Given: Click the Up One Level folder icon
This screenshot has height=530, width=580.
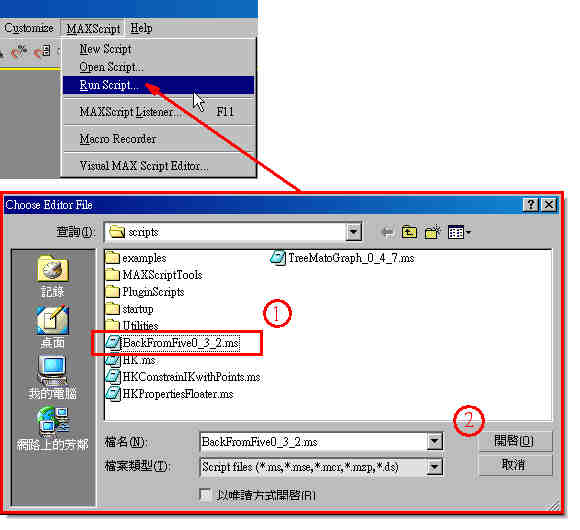Looking at the screenshot, I should click(x=409, y=232).
